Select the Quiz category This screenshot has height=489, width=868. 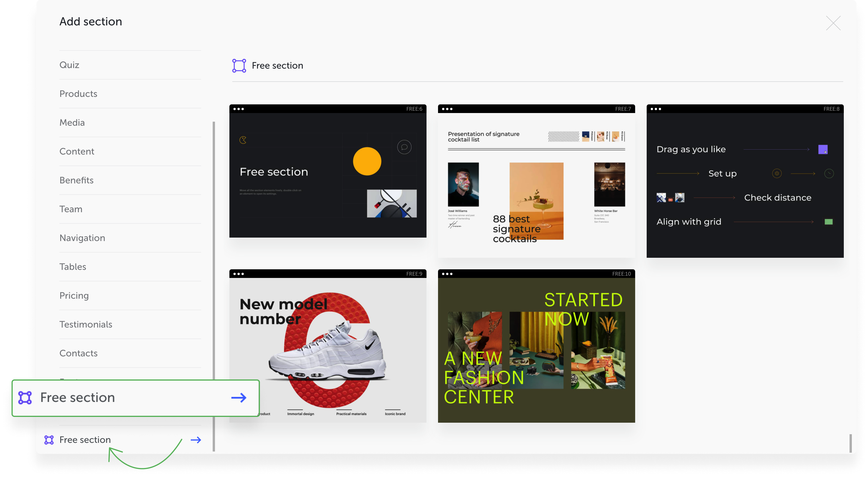pyautogui.click(x=69, y=65)
